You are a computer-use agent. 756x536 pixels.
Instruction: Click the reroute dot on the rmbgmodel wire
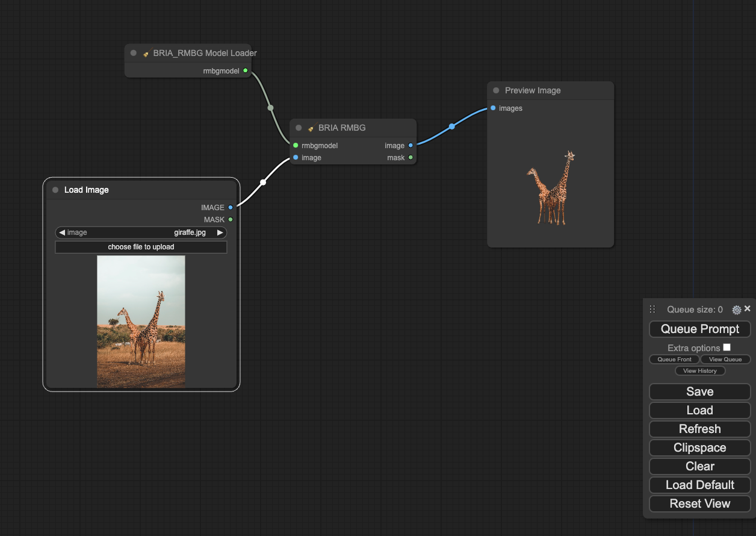click(270, 108)
